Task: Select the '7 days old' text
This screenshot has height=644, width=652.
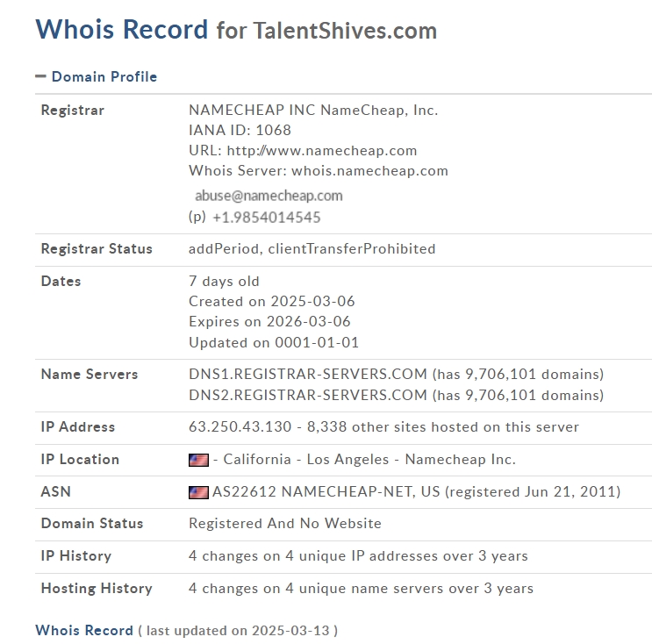Action: pyautogui.click(x=224, y=282)
